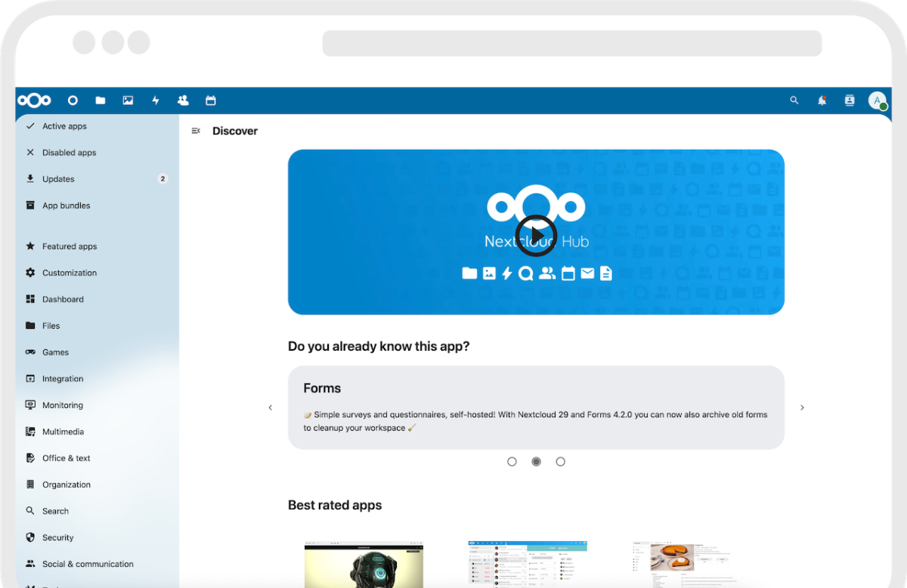
Task: Open Security category
Action: point(97,537)
